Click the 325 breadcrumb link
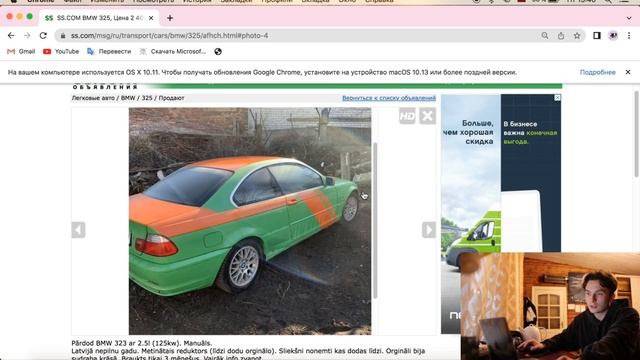 pyautogui.click(x=147, y=98)
